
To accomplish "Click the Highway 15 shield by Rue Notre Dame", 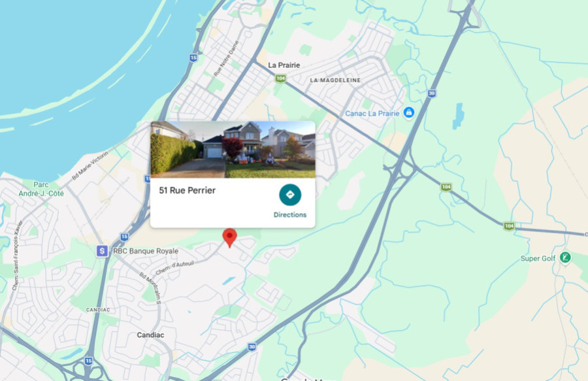I will (193, 58).
